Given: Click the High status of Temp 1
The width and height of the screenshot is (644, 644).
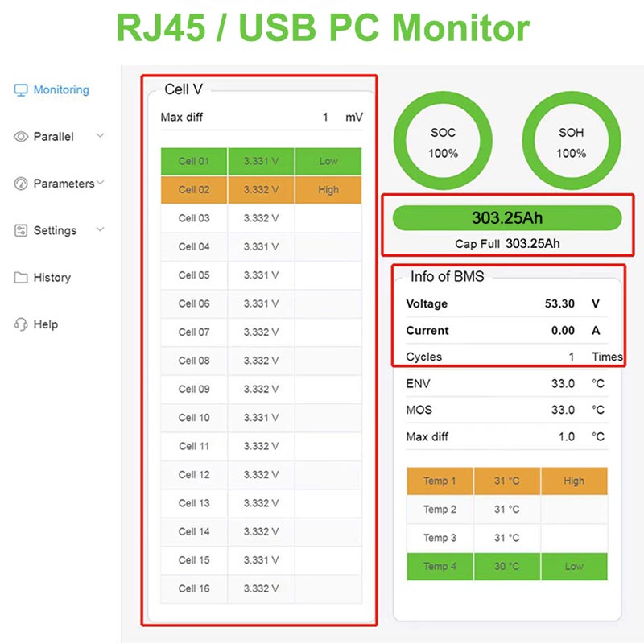Looking at the screenshot, I should [x=574, y=481].
